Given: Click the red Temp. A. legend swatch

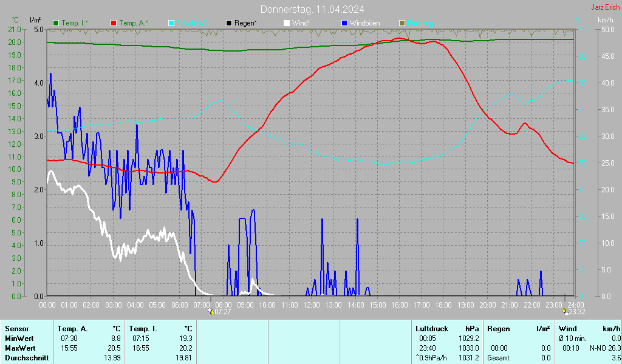Looking at the screenshot, I should coord(114,23).
